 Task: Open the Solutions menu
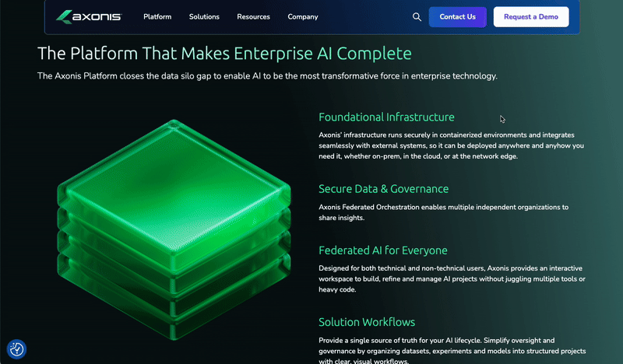point(204,16)
